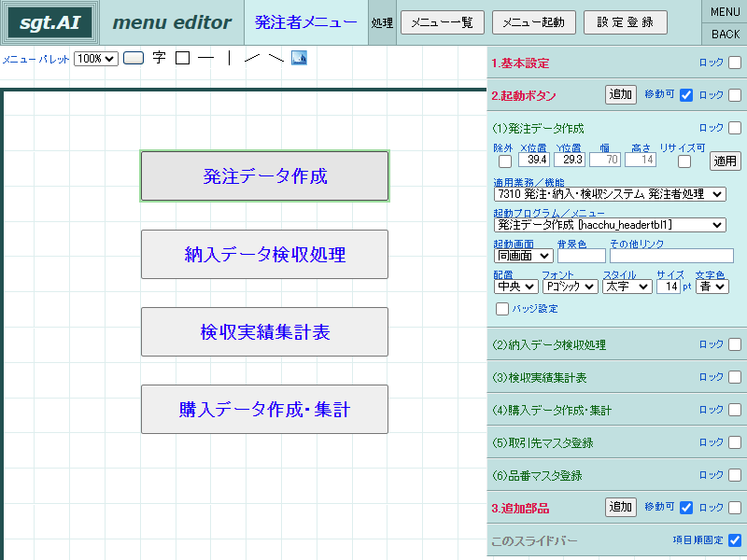Toggle 移動可 checkbox for 3.追加部品

point(686,508)
